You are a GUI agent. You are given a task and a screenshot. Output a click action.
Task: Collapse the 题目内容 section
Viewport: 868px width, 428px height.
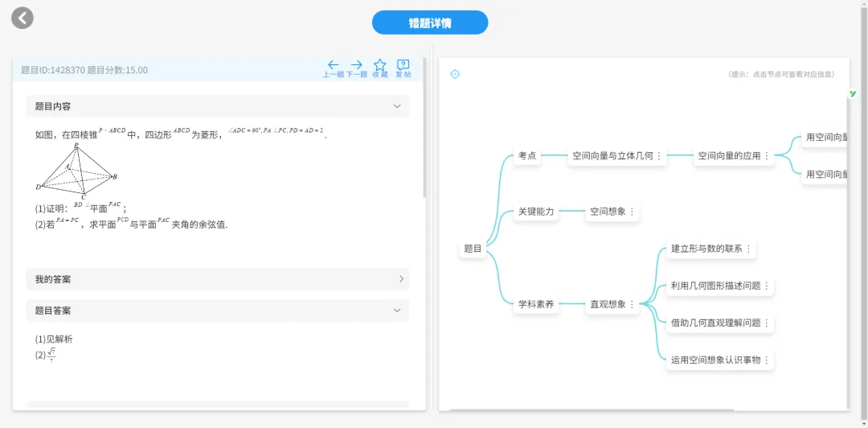pos(218,106)
